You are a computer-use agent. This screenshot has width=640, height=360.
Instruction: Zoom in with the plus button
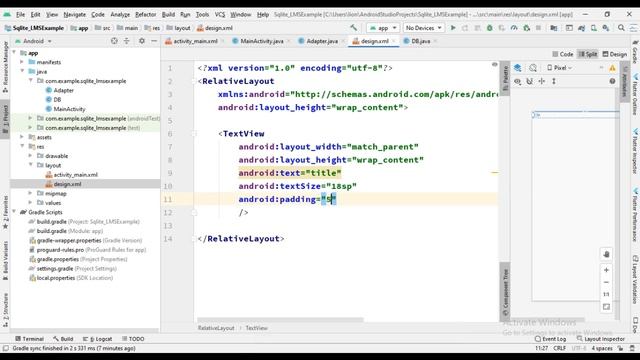(x=606, y=270)
